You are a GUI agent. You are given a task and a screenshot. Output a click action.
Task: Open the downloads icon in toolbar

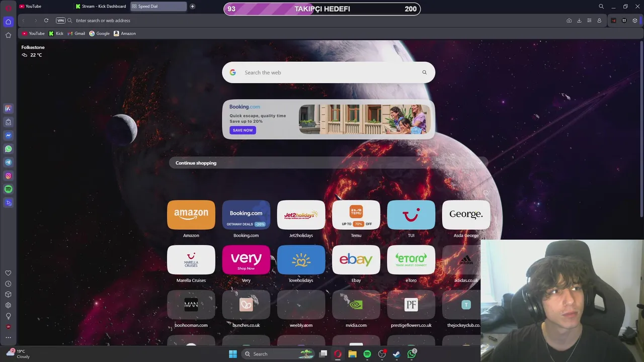[579, 21]
